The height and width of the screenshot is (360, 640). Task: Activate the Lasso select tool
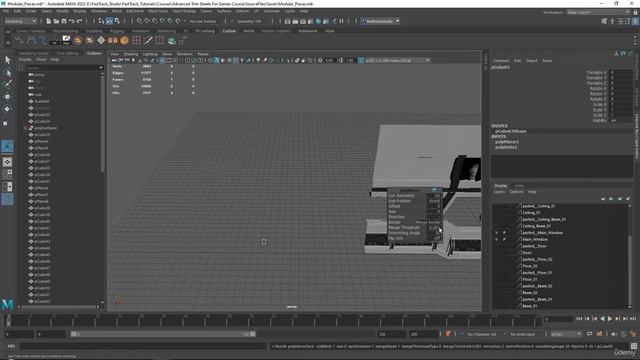[8, 73]
